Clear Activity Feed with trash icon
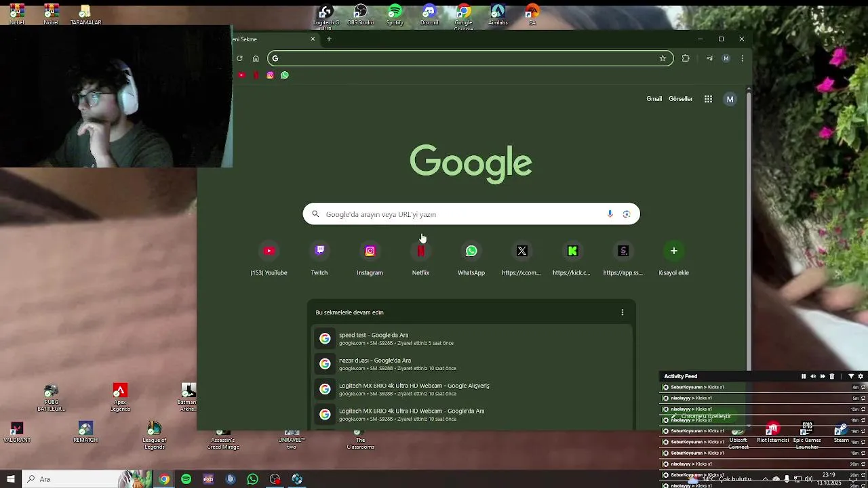 pos(832,376)
